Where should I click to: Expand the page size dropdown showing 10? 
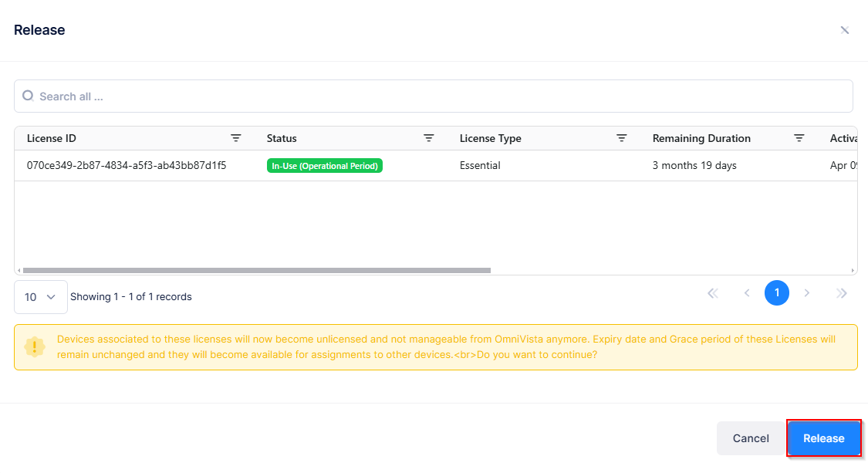(41, 297)
